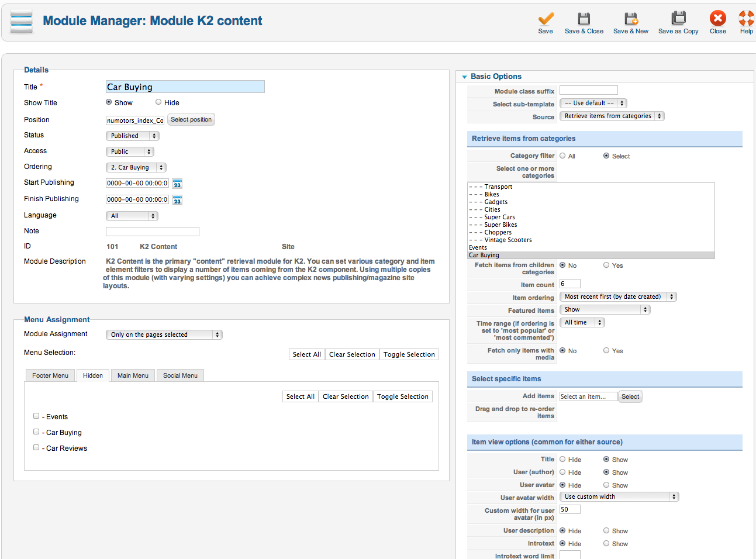This screenshot has width=756, height=559.
Task: Open the Source dropdown
Action: (612, 116)
